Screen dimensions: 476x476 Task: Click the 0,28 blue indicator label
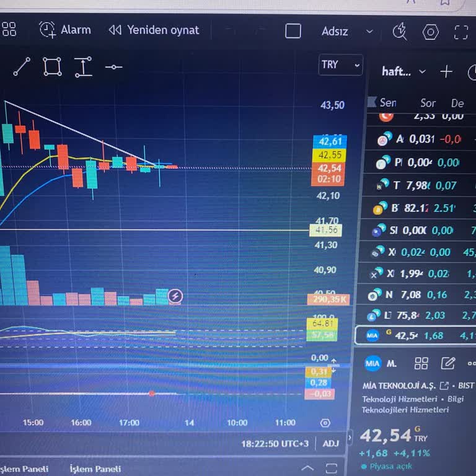(319, 383)
